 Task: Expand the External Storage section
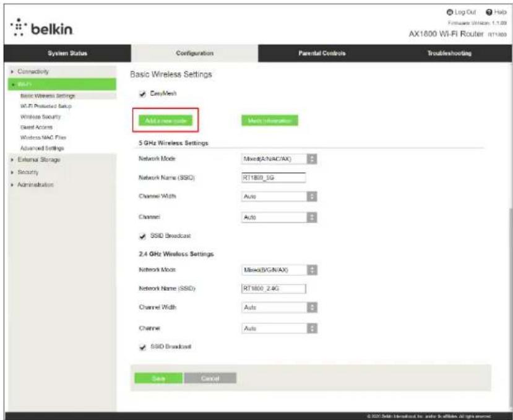[x=62, y=160]
